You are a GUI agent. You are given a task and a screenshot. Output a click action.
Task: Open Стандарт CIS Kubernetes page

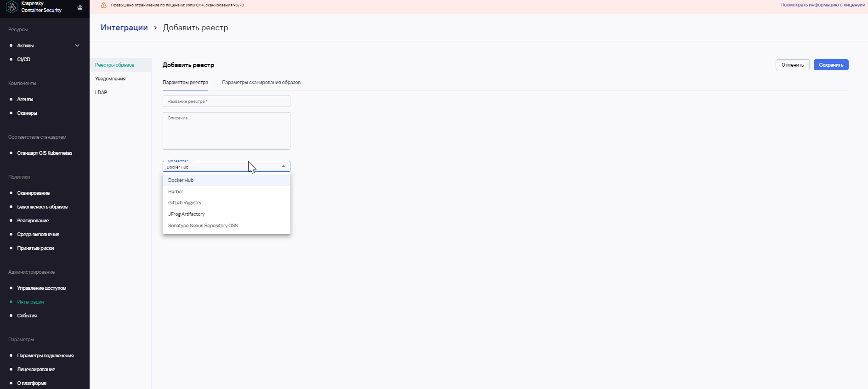[45, 153]
